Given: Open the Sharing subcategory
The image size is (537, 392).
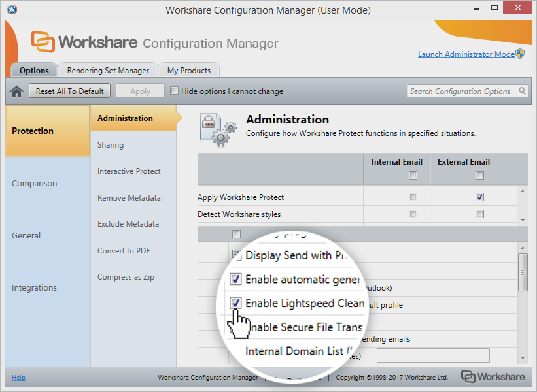Looking at the screenshot, I should pyautogui.click(x=133, y=144).
